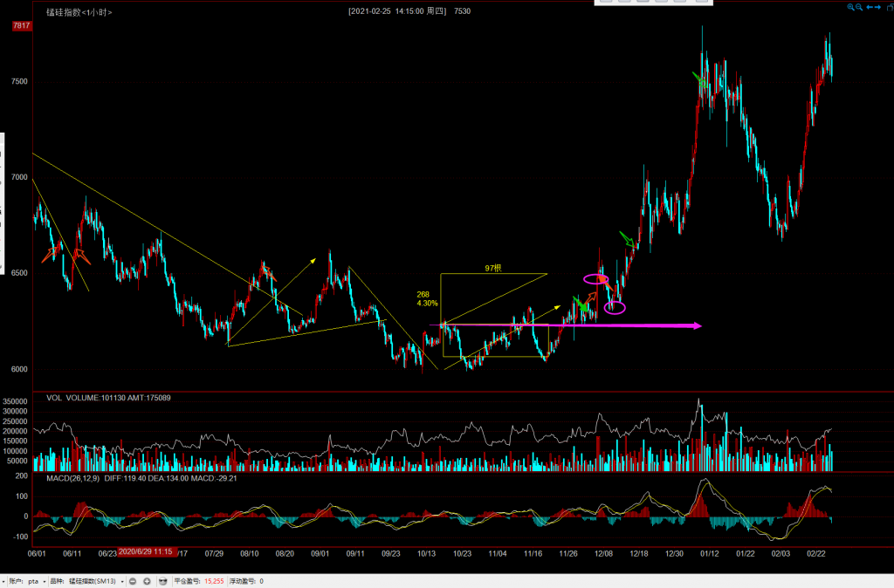This screenshot has height=588, width=894.
Task: Open the 品种 锰硅指数(SM13) dropdown
Action: click(x=122, y=581)
